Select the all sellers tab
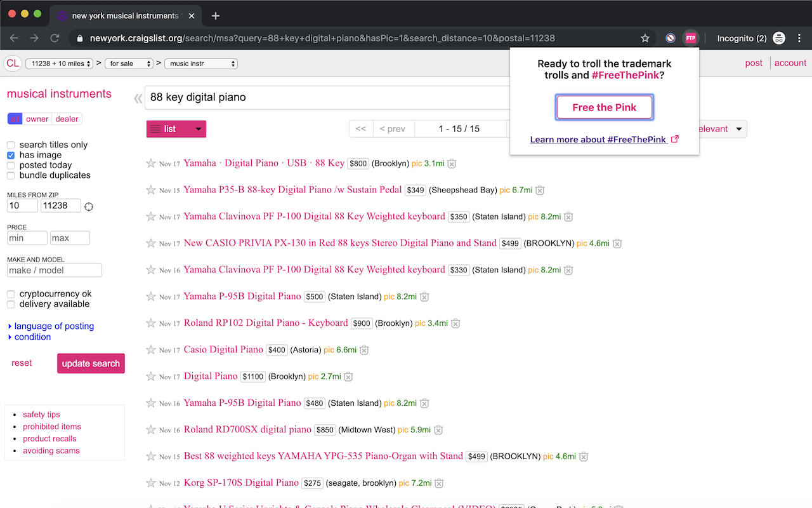The width and height of the screenshot is (812, 508). click(15, 119)
